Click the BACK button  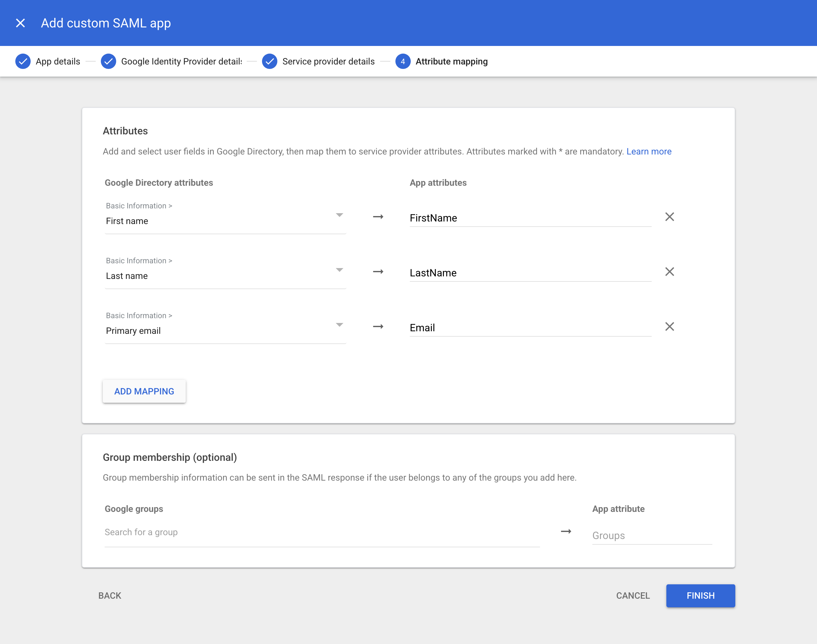coord(110,595)
